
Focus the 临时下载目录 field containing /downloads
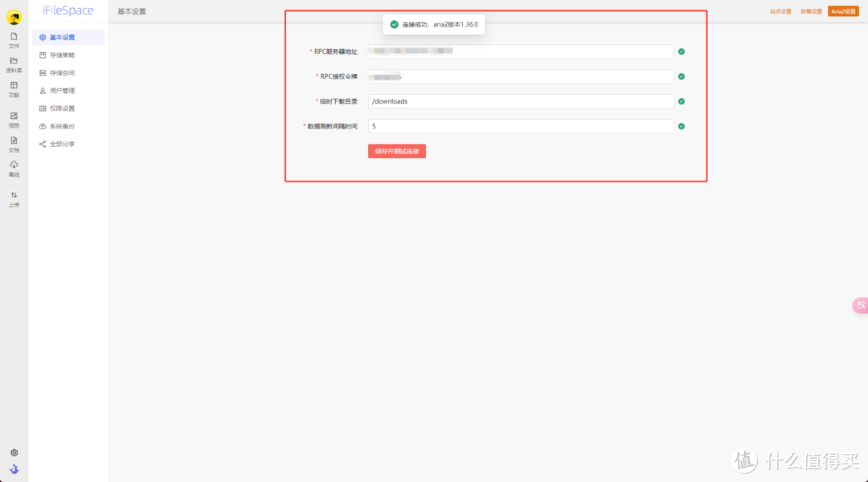[521, 101]
